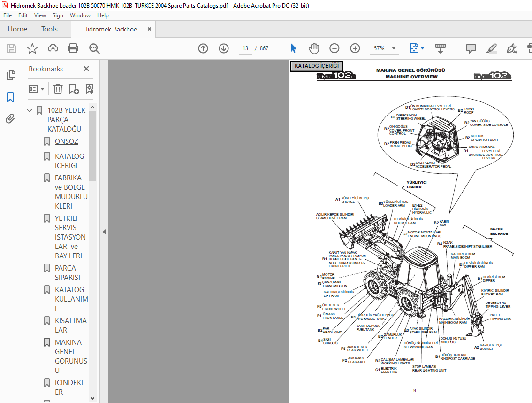Open the Edit menu
Image resolution: width=532 pixels, height=403 pixels.
pos(23,15)
